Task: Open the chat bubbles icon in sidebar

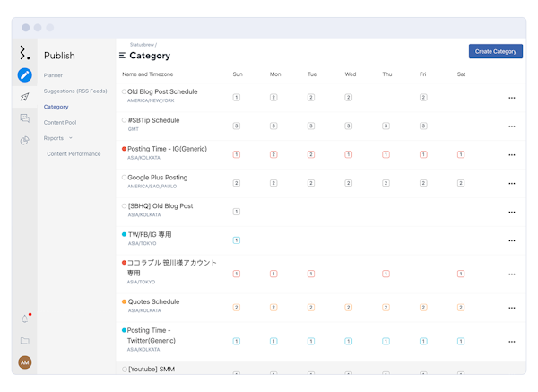Action: tap(24, 118)
